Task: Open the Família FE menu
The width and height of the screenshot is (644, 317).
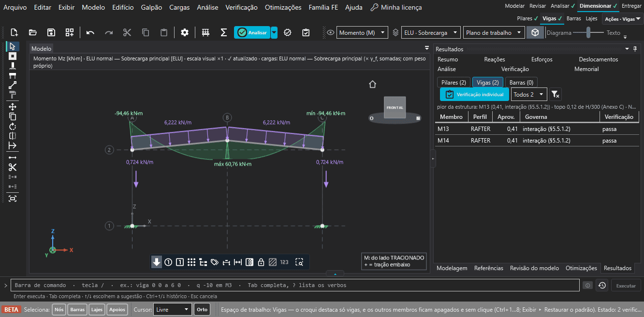Action: [323, 7]
